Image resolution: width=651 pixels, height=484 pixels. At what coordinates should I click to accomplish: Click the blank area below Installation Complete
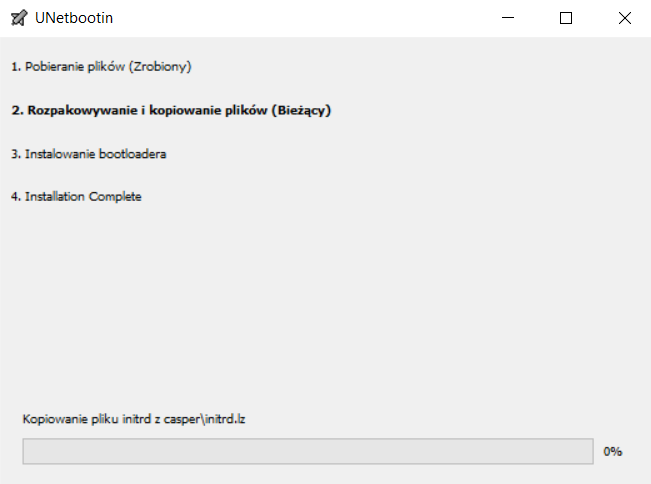pyautogui.click(x=300, y=300)
